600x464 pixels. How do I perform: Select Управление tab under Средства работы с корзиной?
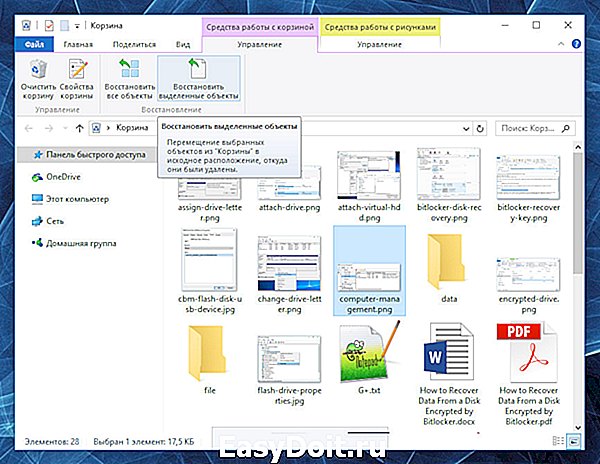260,44
